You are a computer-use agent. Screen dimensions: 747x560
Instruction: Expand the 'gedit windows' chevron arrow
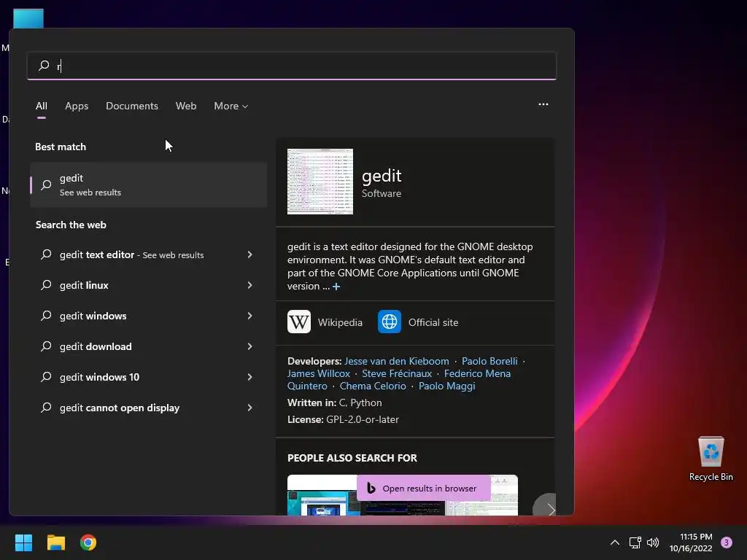[249, 316]
